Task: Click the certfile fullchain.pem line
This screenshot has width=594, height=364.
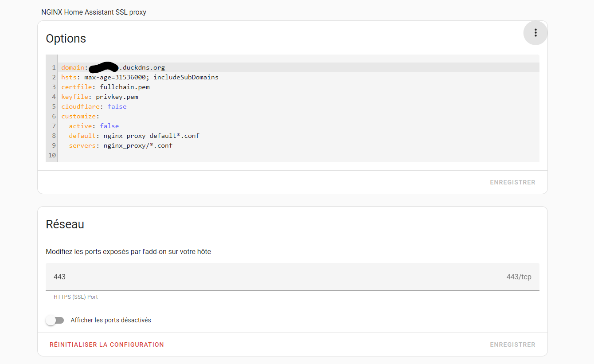Action: pos(299,87)
